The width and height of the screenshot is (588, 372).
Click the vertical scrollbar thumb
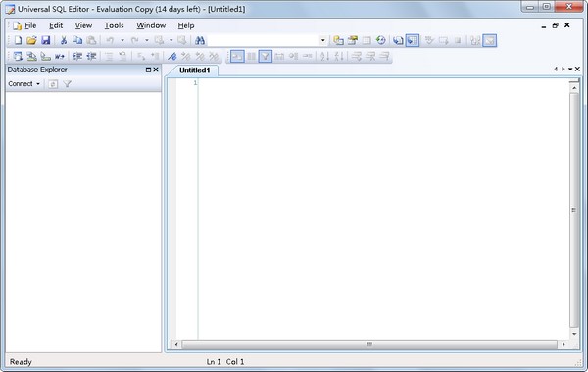click(574, 210)
